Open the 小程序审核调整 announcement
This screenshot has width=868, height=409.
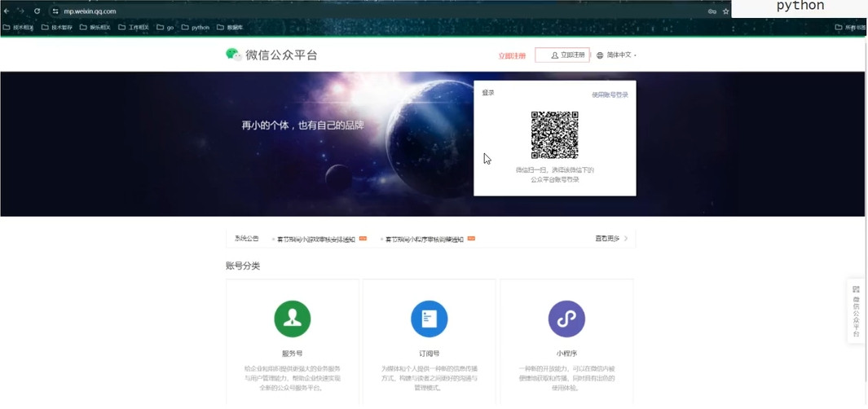425,239
